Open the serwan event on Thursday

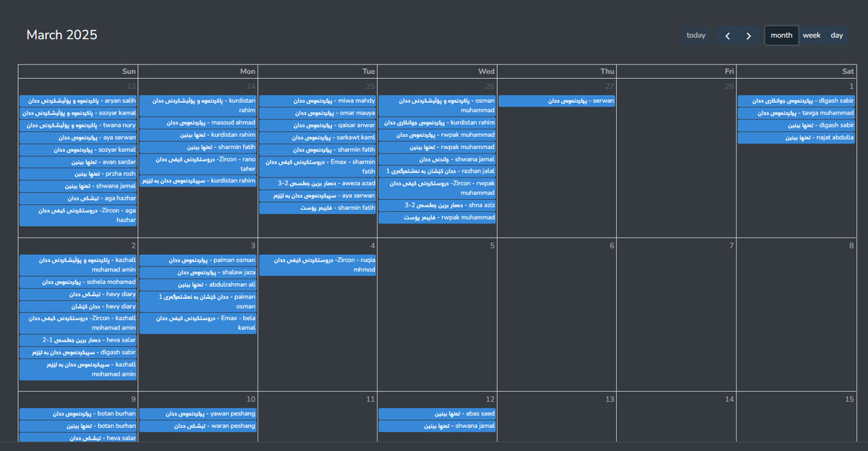[556, 101]
